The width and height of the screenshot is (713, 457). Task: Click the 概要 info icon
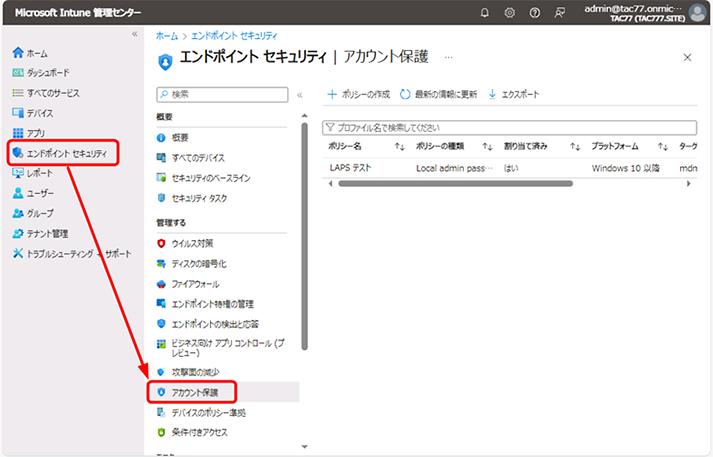(x=161, y=137)
